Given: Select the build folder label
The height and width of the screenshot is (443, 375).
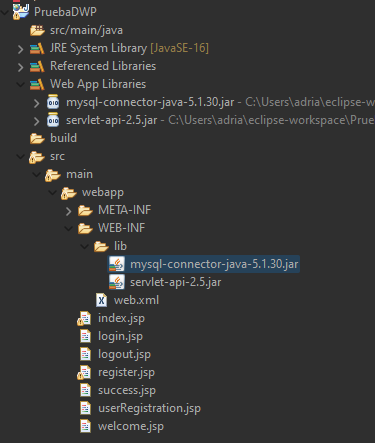Looking at the screenshot, I should point(63,138).
